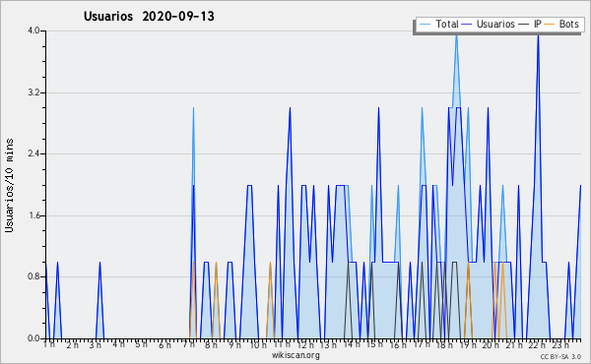This screenshot has width=591, height=364.
Task: Click the 4.0 y-axis value
Action: [33, 30]
